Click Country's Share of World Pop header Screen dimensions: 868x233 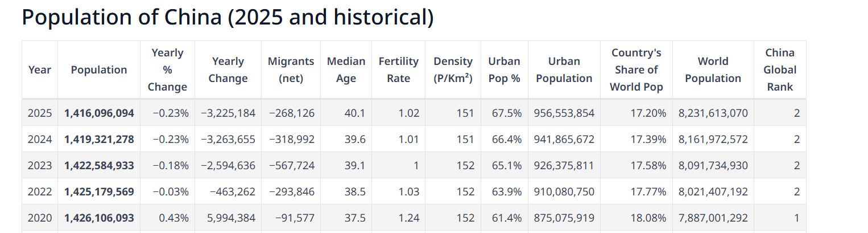[x=636, y=70]
